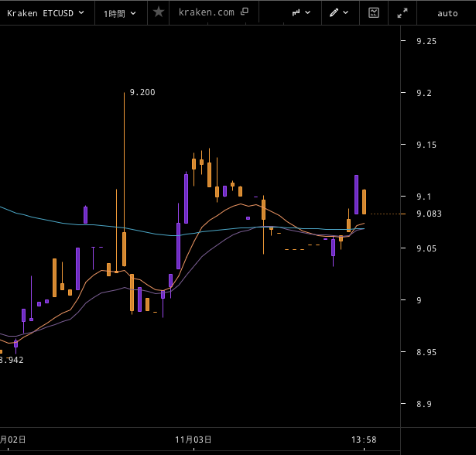Open the 1時間 timeframe dropdown
The image size is (476, 455).
pyautogui.click(x=120, y=14)
